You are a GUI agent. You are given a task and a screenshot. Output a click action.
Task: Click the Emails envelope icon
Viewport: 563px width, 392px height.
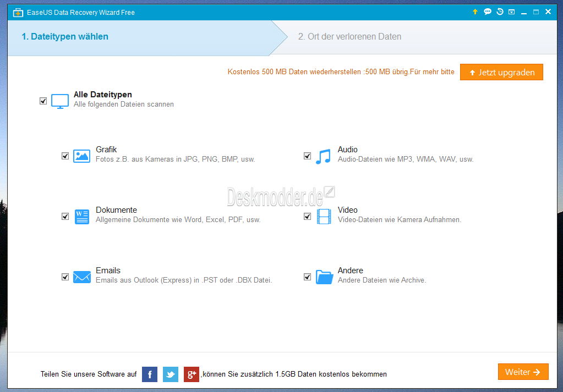[82, 277]
